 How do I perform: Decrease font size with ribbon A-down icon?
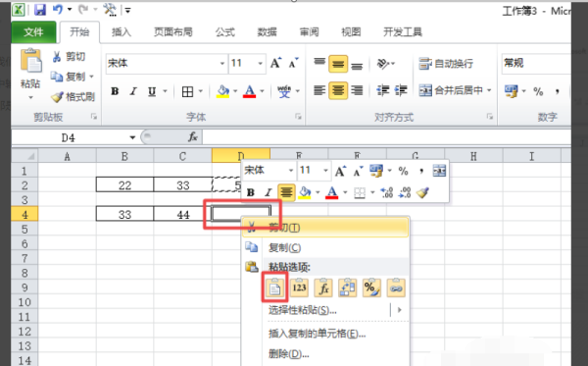[x=293, y=63]
